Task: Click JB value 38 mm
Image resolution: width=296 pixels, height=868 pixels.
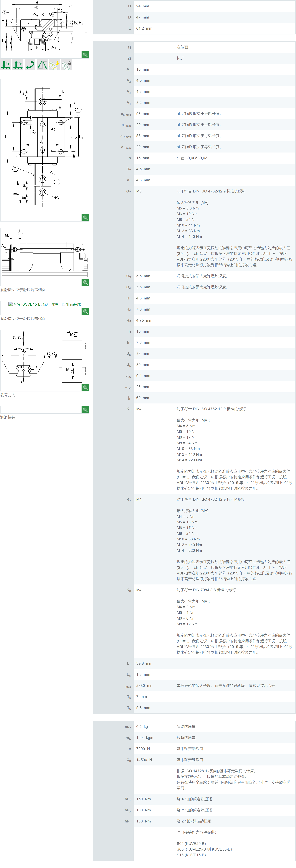Action: (x=143, y=354)
